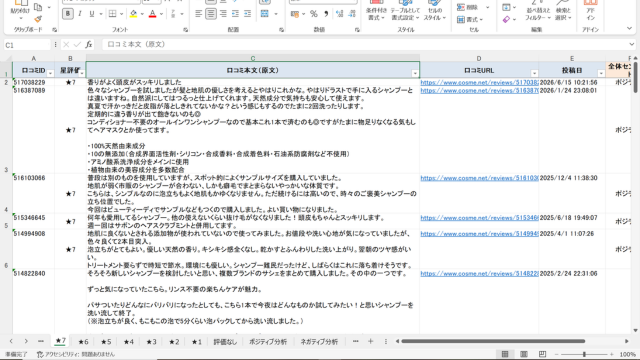
Task: Switch to Page Break Preview in status bar
Action: coord(542,354)
